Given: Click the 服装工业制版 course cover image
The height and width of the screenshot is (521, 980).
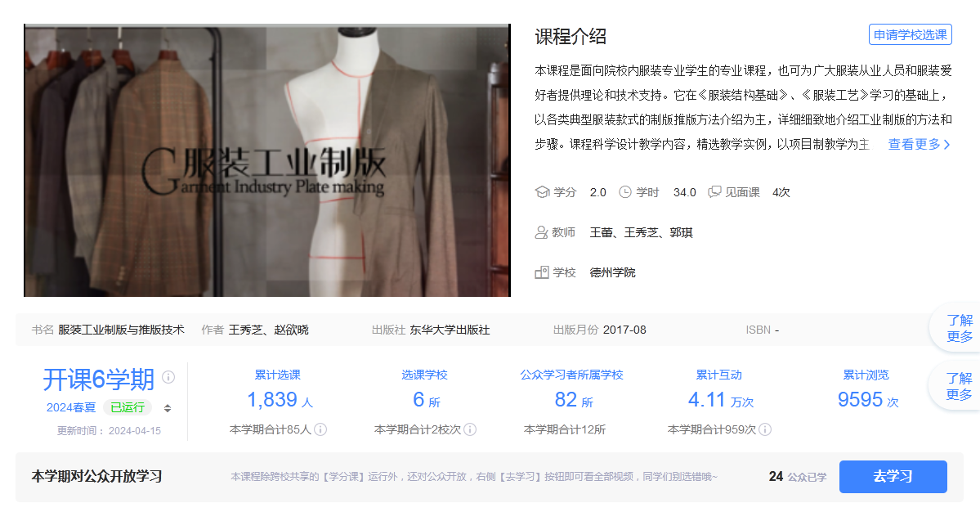Looking at the screenshot, I should click(267, 160).
